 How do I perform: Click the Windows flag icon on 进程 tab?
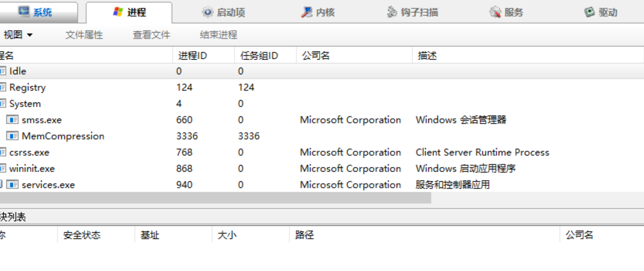118,12
